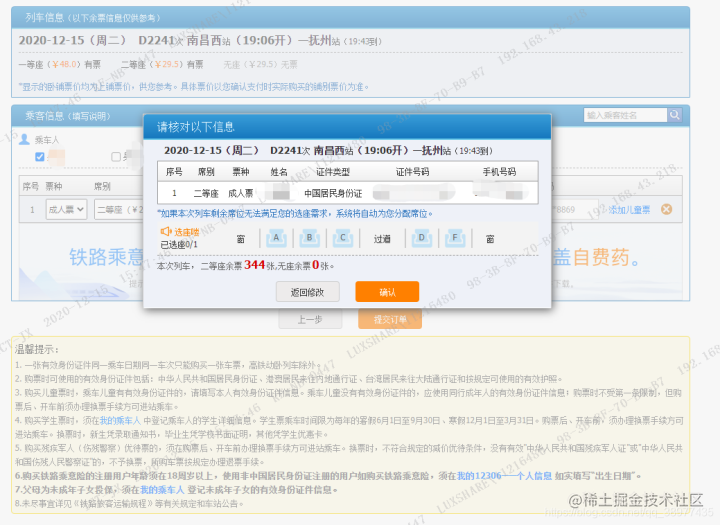The height and width of the screenshot is (525, 720).
Task: Focus the 输入乘客姓名 search field
Action: click(625, 115)
